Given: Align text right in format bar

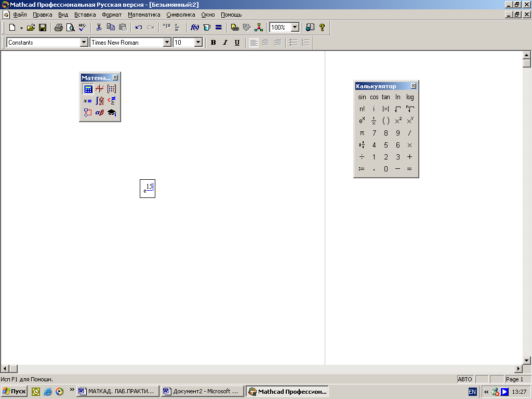Looking at the screenshot, I should [277, 43].
